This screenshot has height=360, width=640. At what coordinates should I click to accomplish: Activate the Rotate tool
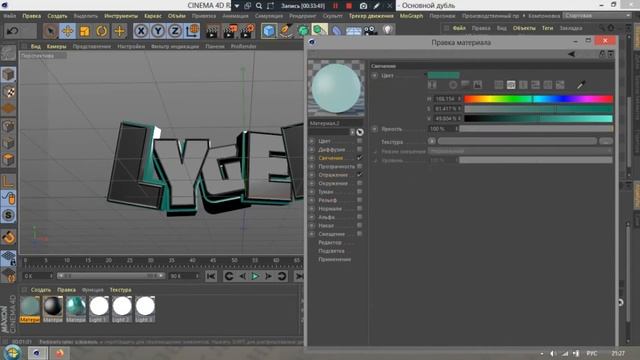(102, 31)
